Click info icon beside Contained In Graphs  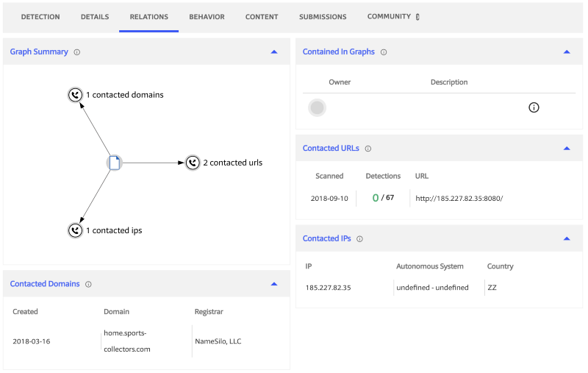point(384,52)
